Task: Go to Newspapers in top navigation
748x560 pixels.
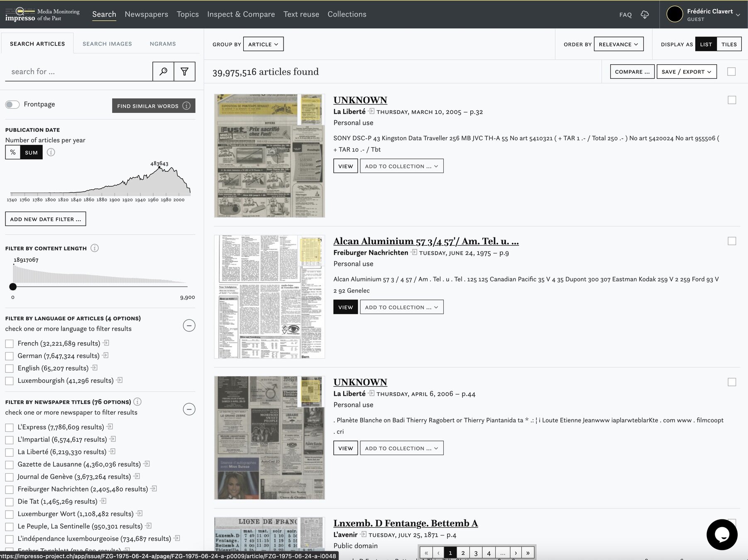Action: click(146, 14)
